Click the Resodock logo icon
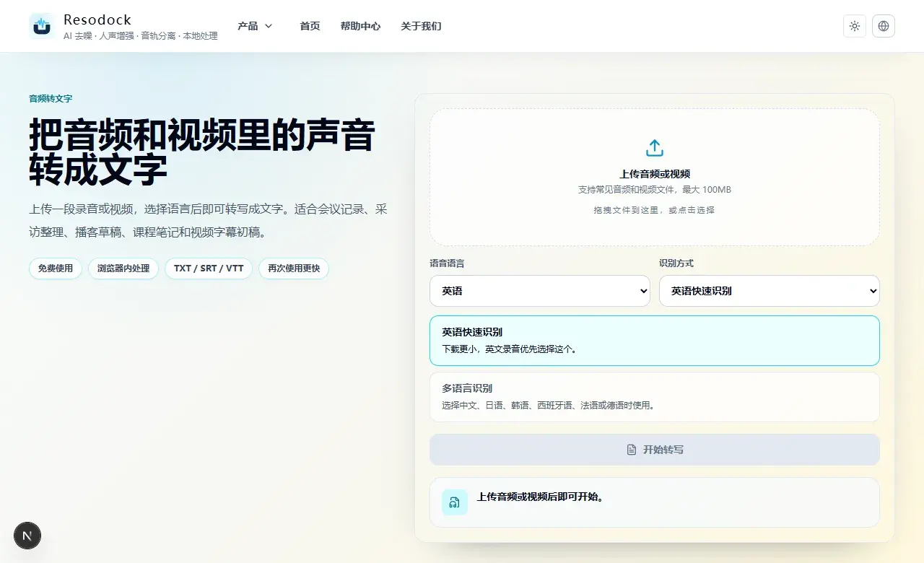The image size is (924, 563). click(42, 26)
